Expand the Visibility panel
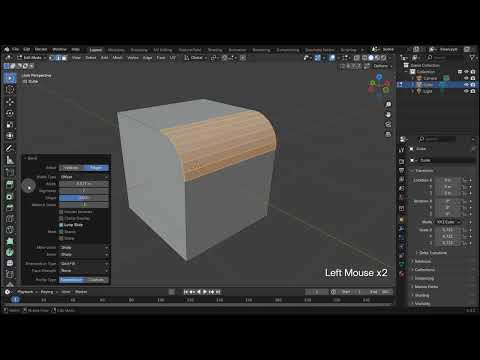 click(422, 304)
